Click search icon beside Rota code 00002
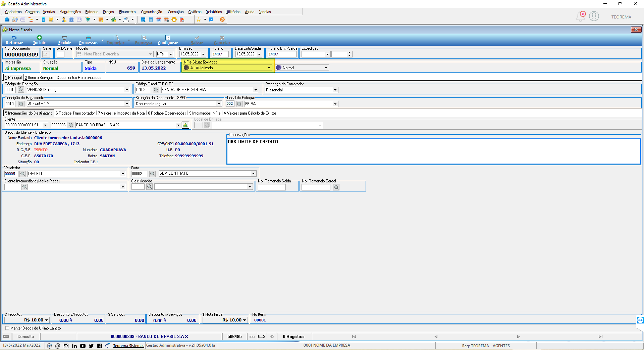Viewport: 644px width, 350px height. click(x=152, y=174)
